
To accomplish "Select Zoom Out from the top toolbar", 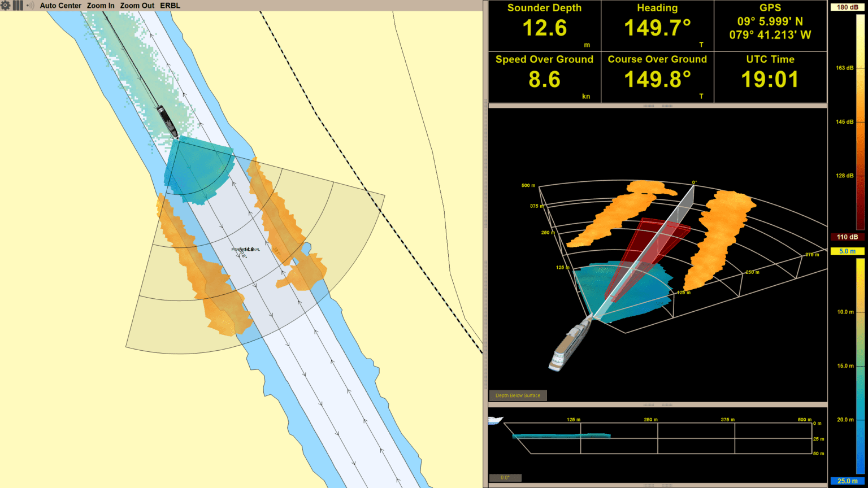I will pos(137,5).
